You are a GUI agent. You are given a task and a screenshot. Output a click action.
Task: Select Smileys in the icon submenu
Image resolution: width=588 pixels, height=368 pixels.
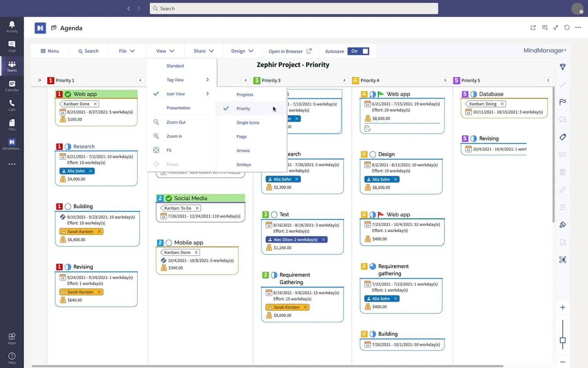click(x=243, y=165)
